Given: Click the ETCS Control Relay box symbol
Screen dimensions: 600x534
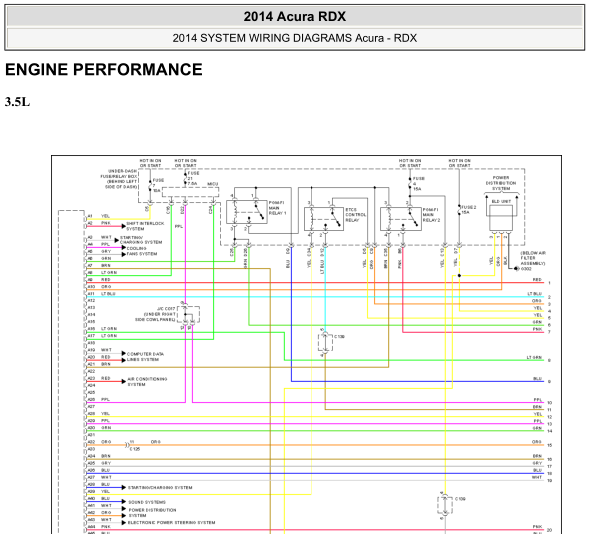Looking at the screenshot, I should pyautogui.click(x=324, y=219).
